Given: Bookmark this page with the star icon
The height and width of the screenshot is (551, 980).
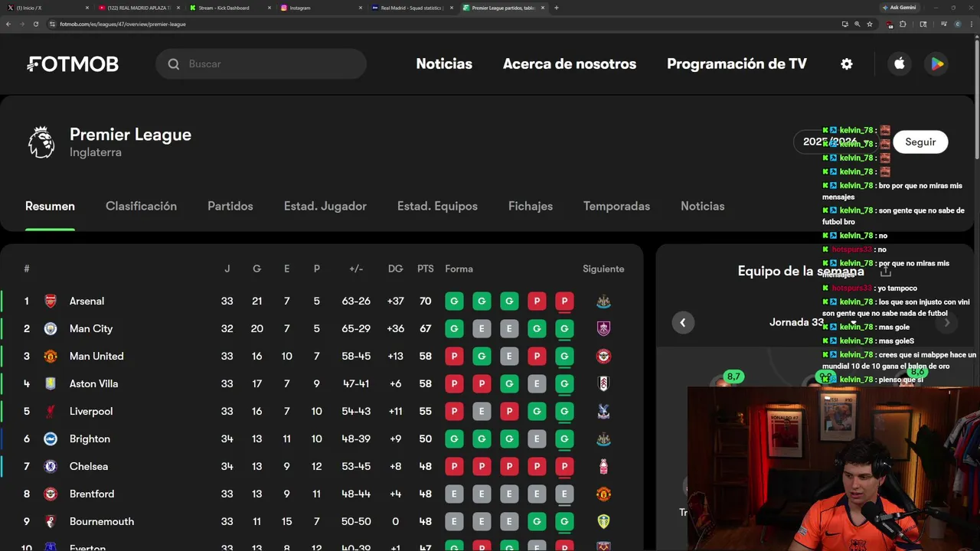Looking at the screenshot, I should (x=870, y=24).
